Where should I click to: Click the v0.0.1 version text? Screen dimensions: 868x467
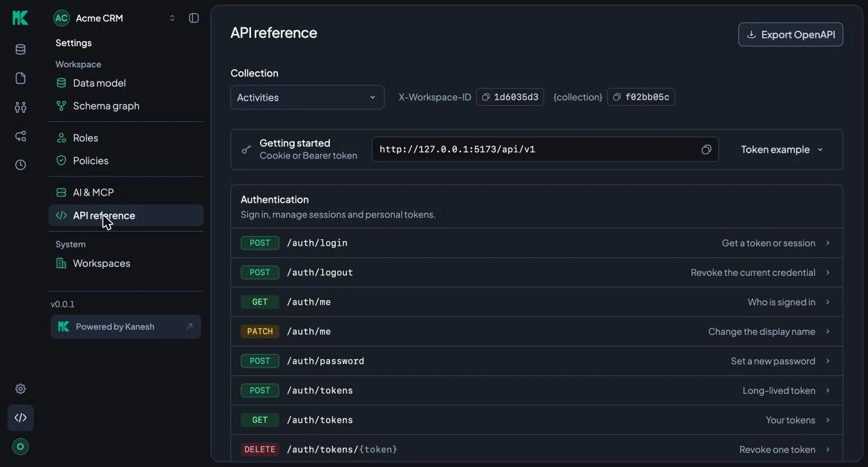coord(63,304)
